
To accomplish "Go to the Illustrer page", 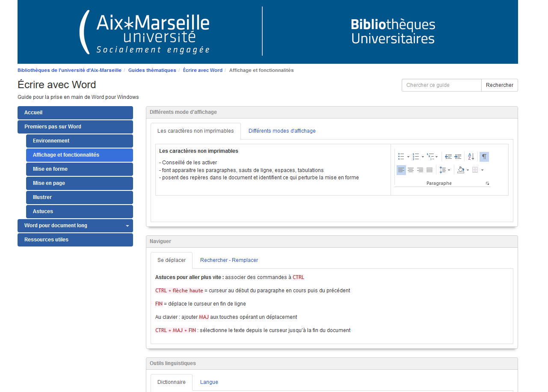I will (x=80, y=197).
